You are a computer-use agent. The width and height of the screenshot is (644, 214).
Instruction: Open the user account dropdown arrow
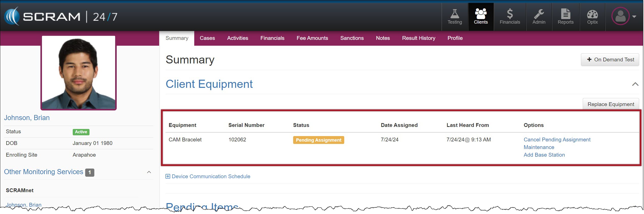point(634,17)
